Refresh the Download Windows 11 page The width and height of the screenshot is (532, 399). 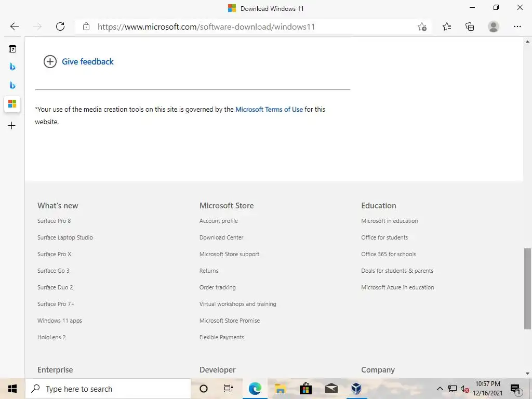[60, 26]
